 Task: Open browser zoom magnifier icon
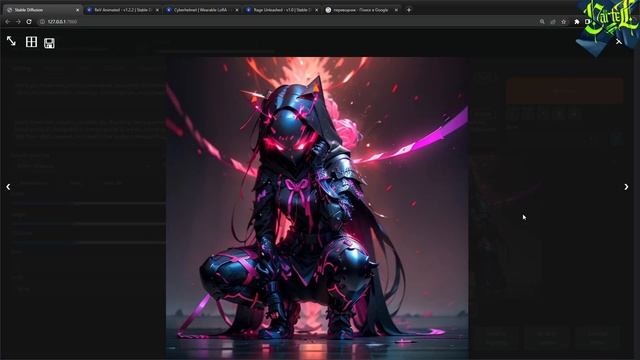(542, 22)
